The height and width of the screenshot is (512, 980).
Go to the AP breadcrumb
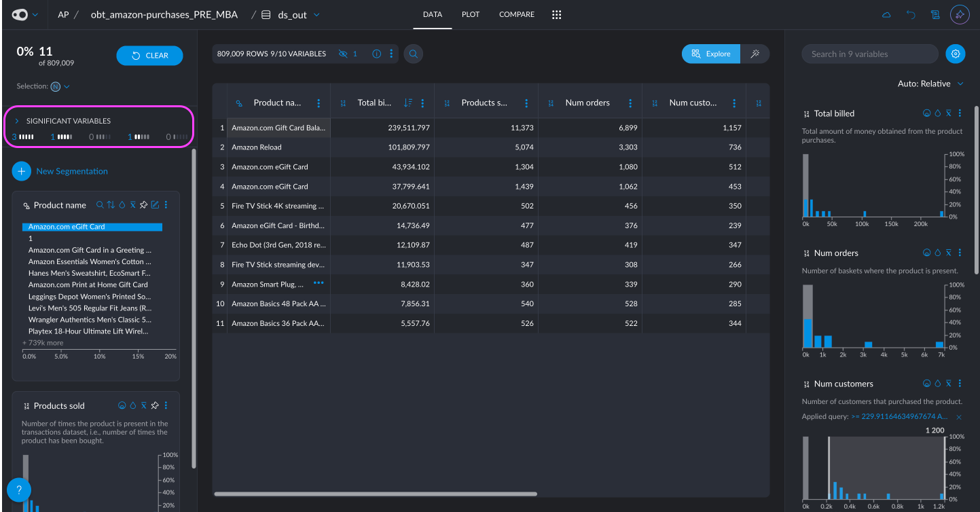(63, 14)
